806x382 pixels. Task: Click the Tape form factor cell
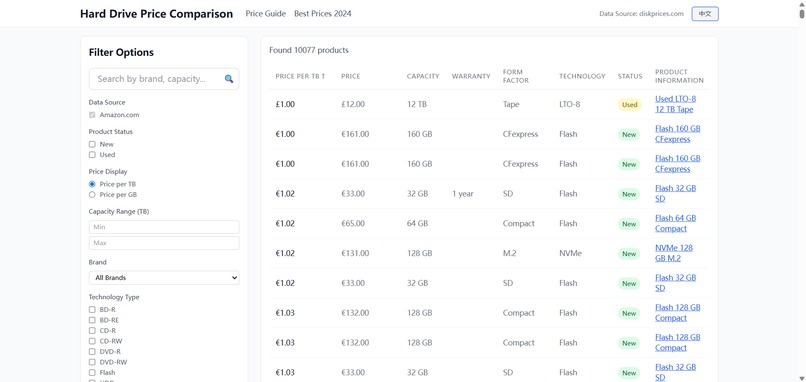pyautogui.click(x=511, y=104)
